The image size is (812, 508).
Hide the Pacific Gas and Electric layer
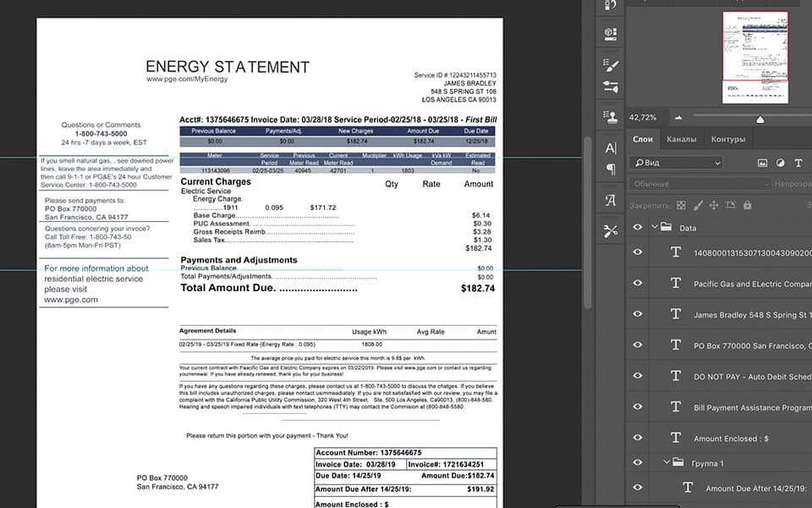point(638,283)
